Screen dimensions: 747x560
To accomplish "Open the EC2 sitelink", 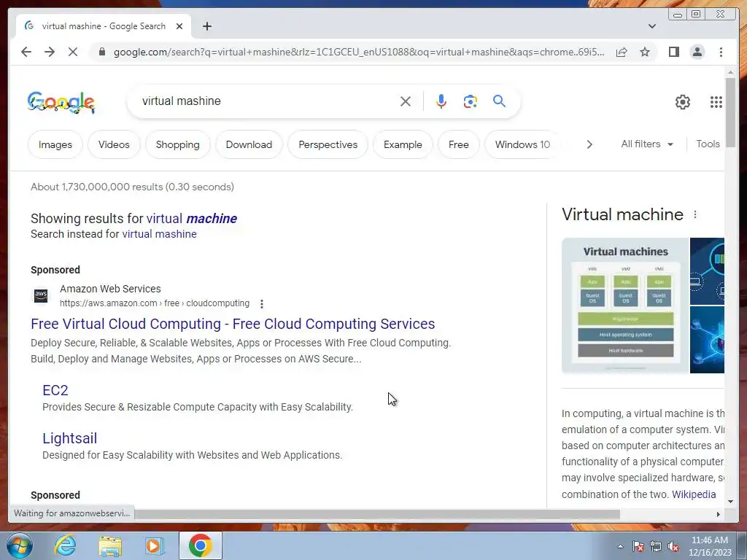I will [55, 390].
